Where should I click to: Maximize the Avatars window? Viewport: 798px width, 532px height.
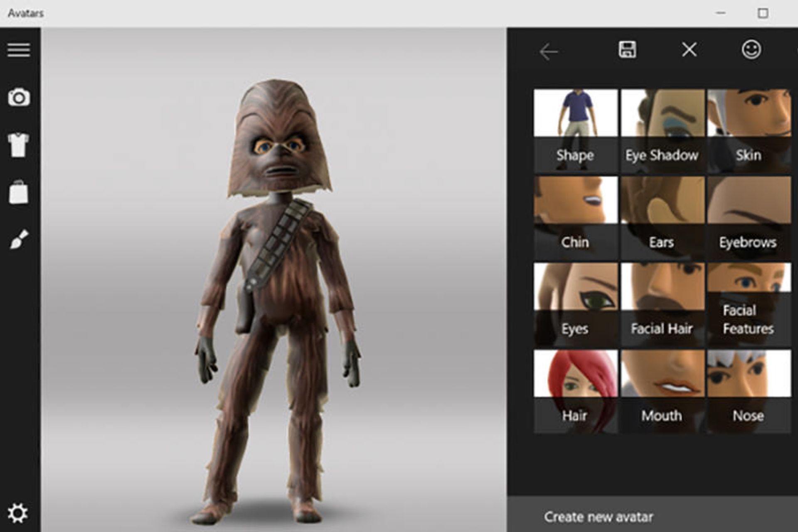point(763,13)
